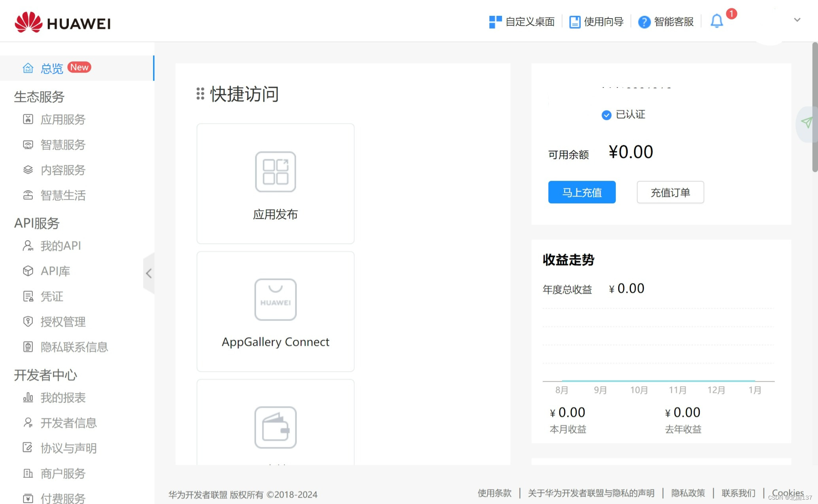
Task: Click the notification bell icon
Action: point(716,21)
